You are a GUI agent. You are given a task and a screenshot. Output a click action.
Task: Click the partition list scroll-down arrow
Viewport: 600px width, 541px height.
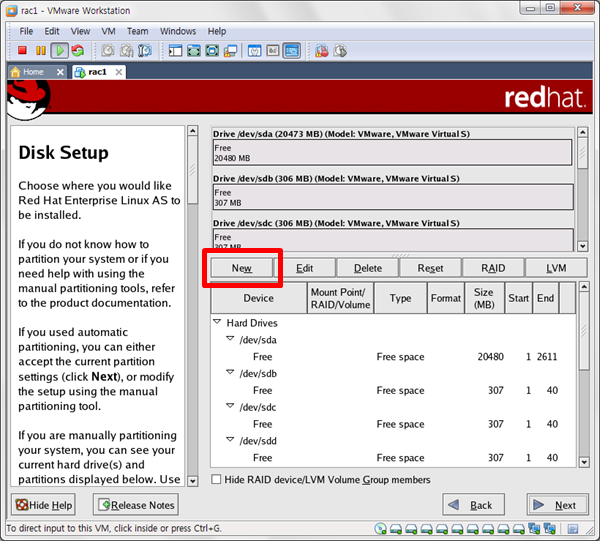(x=584, y=462)
